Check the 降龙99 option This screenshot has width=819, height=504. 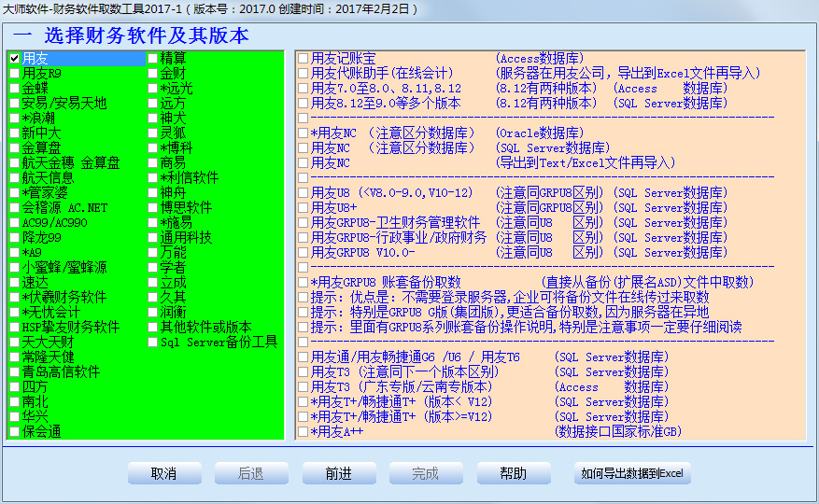15,238
